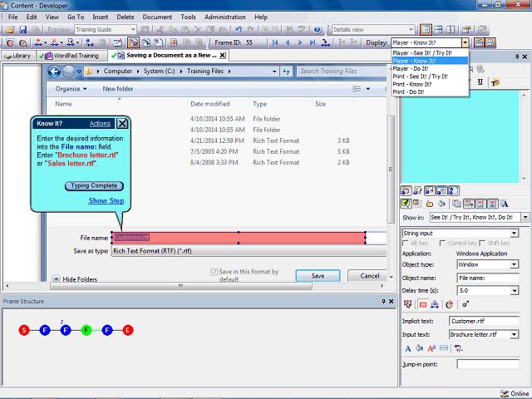Click the Object name field
The width and height of the screenshot is (532, 399).
point(488,278)
